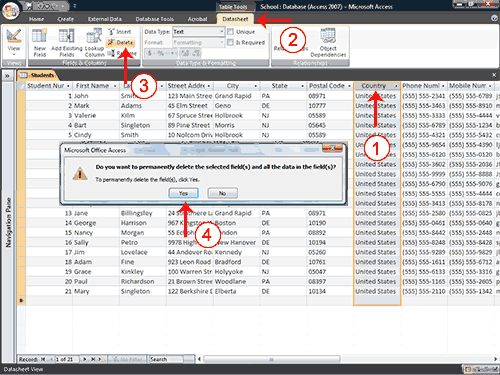Expand the Navigation Pane chevron
Screen dimensions: 500x375
[7, 76]
